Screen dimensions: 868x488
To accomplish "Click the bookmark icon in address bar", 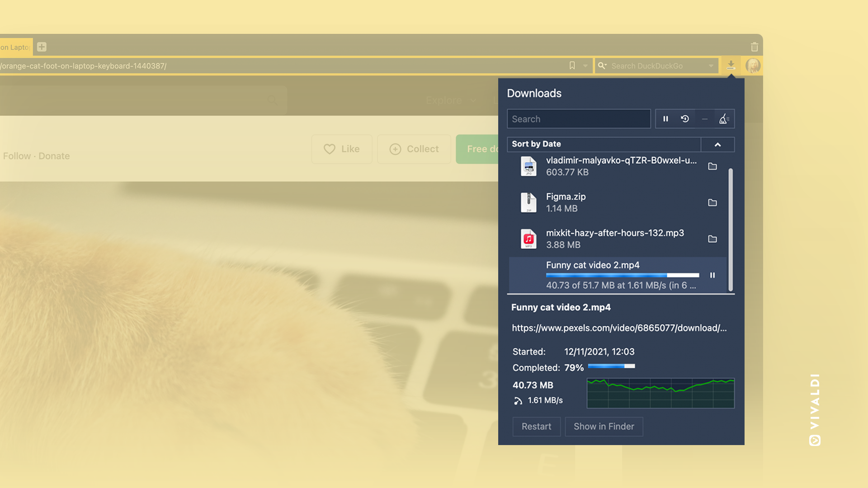I will click(x=572, y=66).
